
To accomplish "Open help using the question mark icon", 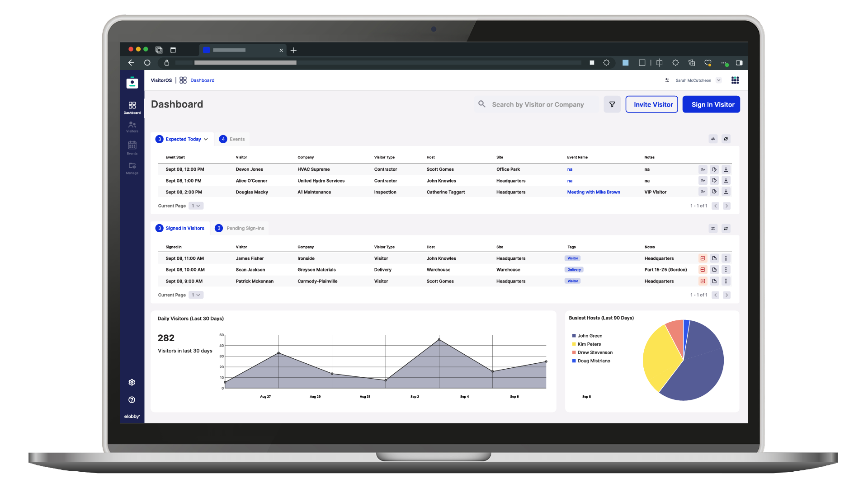I will (132, 399).
